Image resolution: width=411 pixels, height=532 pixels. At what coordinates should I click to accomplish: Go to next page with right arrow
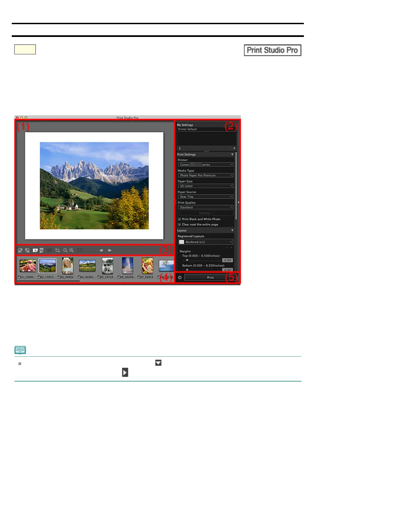109,250
